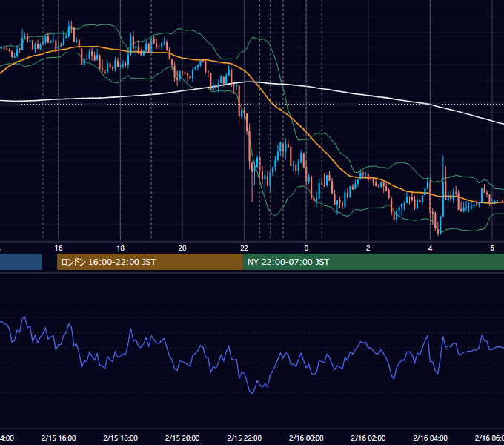Click the NY 22:00-07:00 JST session bar

point(373,262)
